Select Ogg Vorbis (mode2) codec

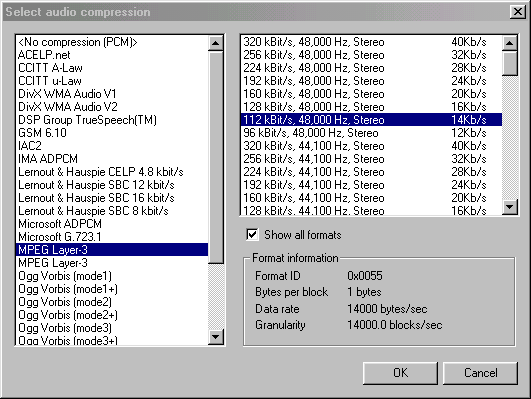[x=112, y=302]
